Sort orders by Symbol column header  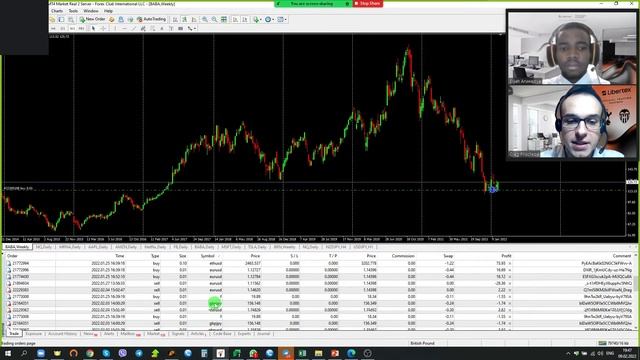[x=207, y=256]
